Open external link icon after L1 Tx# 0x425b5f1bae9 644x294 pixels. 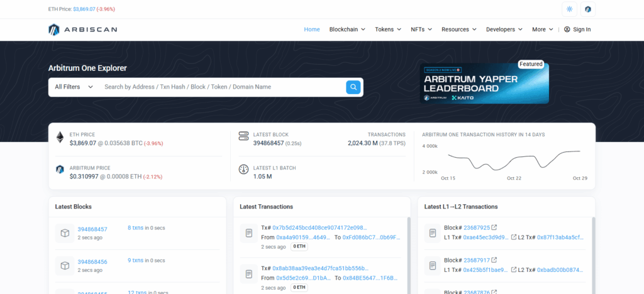(513, 269)
